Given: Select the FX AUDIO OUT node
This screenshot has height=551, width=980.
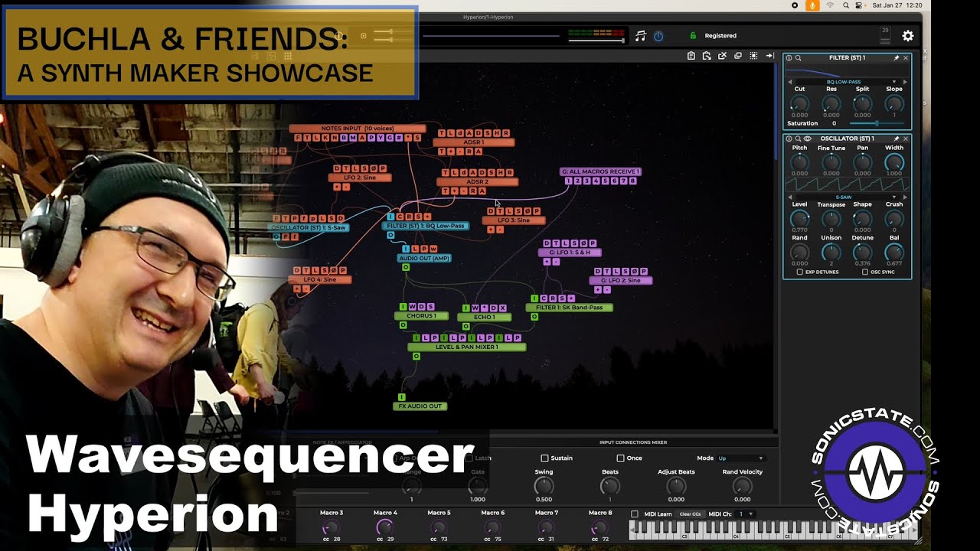Looking at the screenshot, I should click(421, 406).
